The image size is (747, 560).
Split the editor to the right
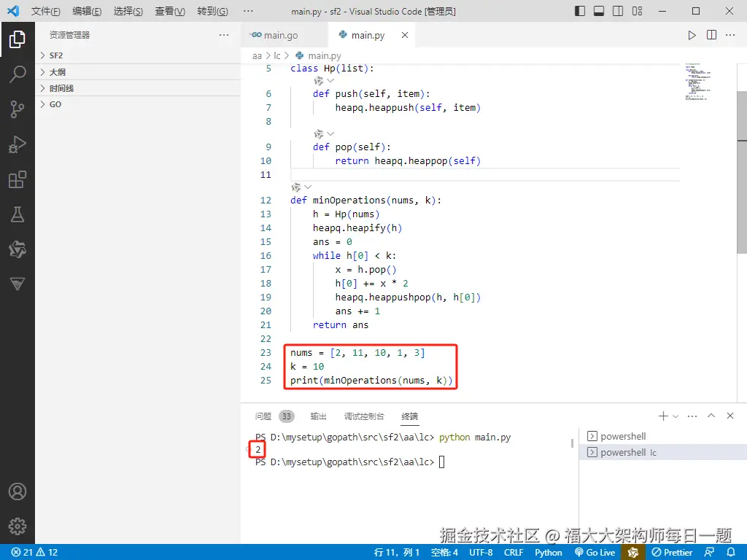point(711,35)
